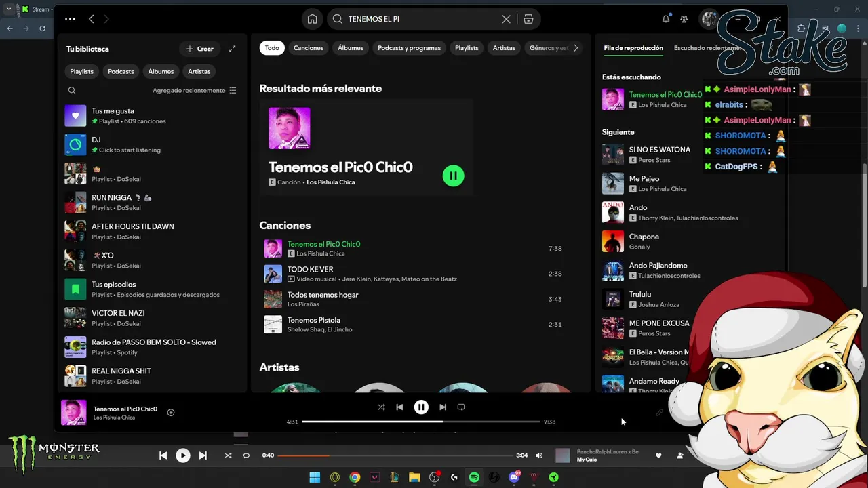Open Chrome from the taskbar

coord(355,477)
